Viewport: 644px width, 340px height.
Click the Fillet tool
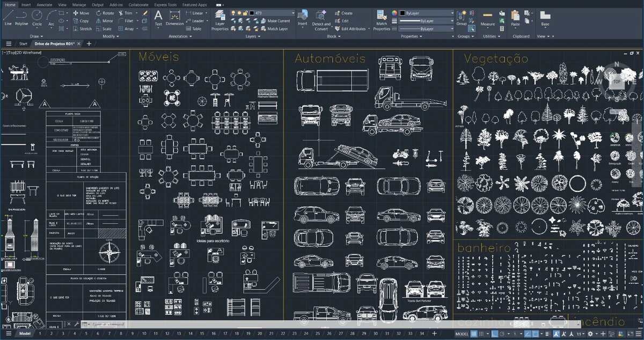pos(126,21)
